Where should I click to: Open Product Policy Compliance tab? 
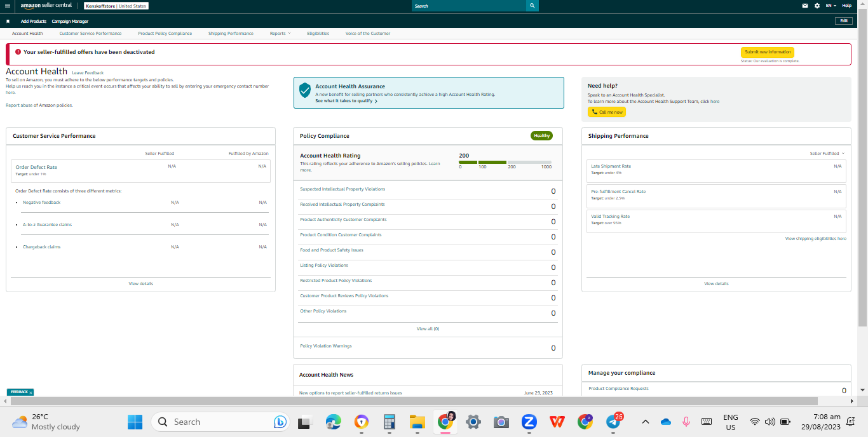[165, 33]
